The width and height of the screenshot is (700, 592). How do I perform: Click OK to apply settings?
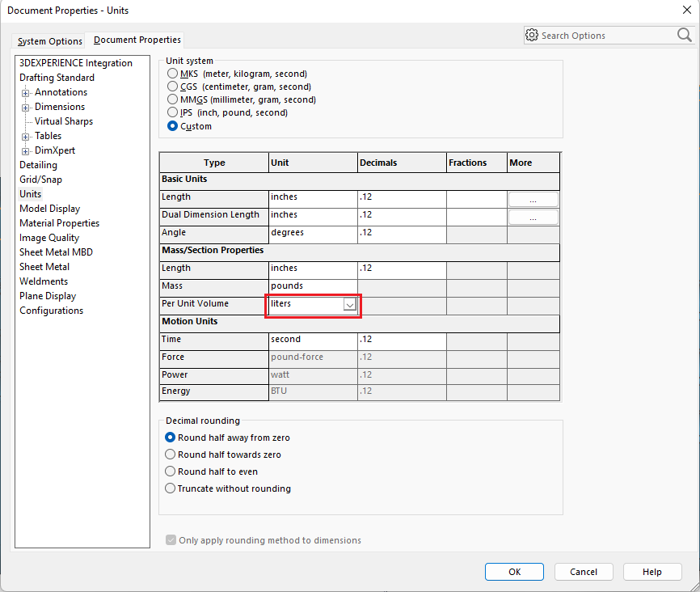click(x=514, y=572)
